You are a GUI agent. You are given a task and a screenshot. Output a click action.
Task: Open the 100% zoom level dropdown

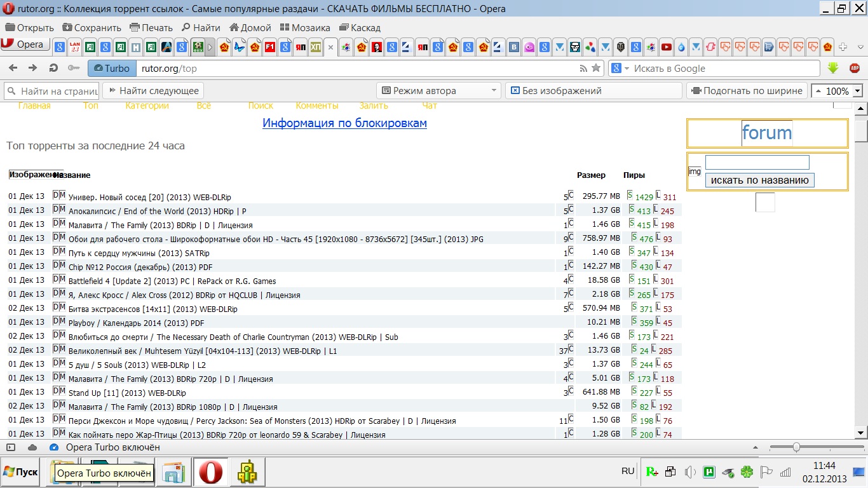pyautogui.click(x=857, y=91)
